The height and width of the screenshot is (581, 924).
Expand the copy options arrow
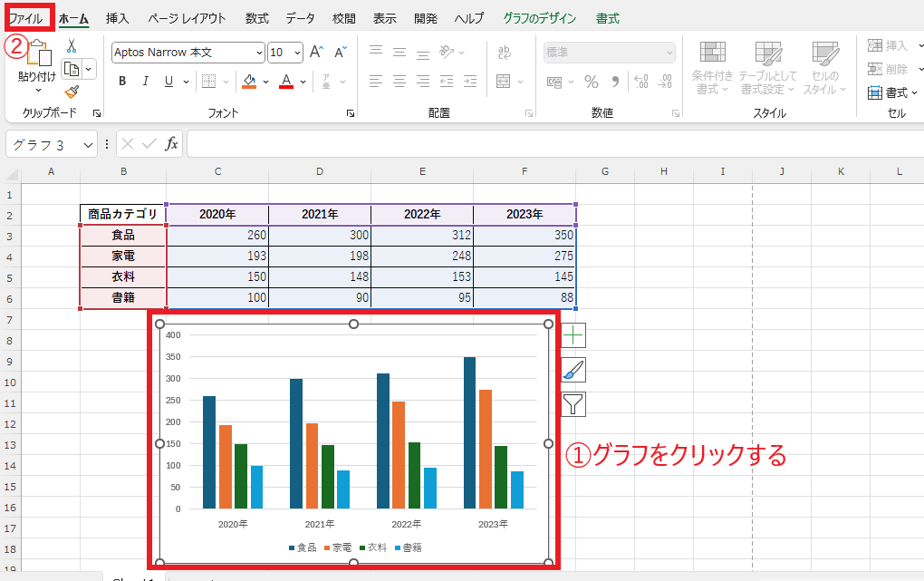pos(89,70)
